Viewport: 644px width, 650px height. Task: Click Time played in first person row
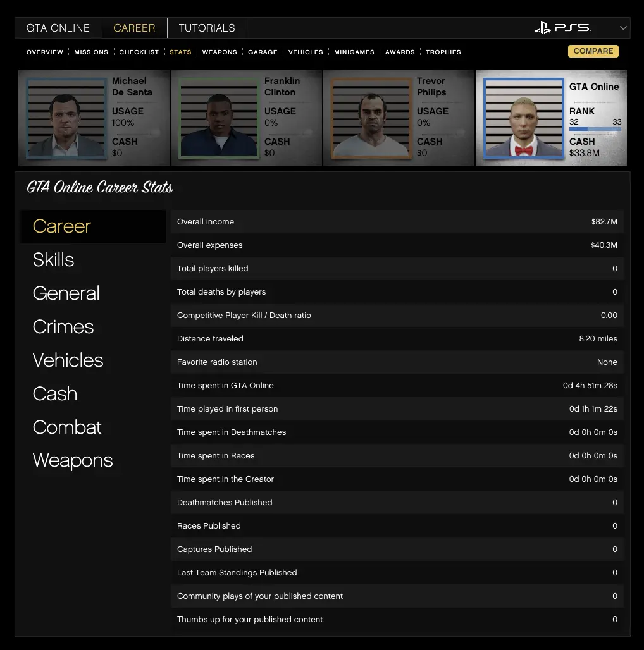click(x=397, y=409)
